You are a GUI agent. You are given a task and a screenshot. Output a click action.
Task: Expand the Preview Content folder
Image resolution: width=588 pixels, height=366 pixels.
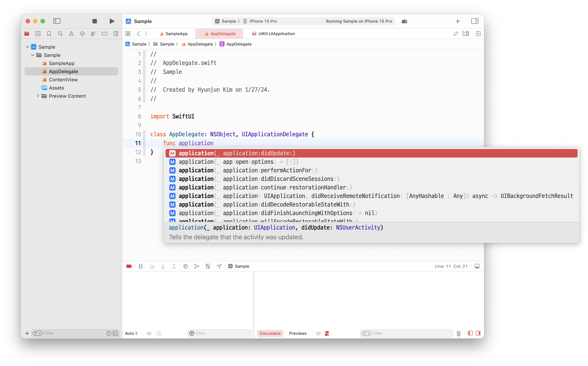tap(38, 96)
